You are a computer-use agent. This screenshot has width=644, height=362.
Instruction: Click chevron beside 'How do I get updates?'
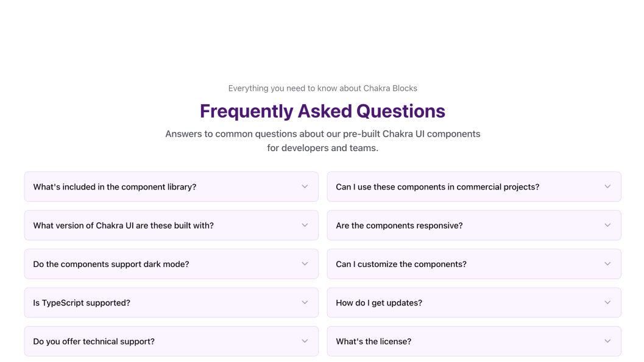(x=607, y=303)
